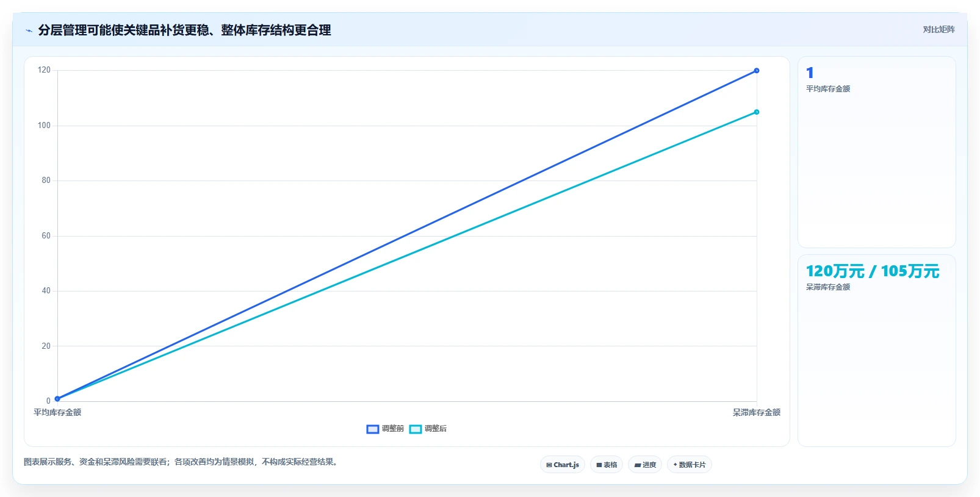Click the y-axis tick label 100

(x=44, y=126)
